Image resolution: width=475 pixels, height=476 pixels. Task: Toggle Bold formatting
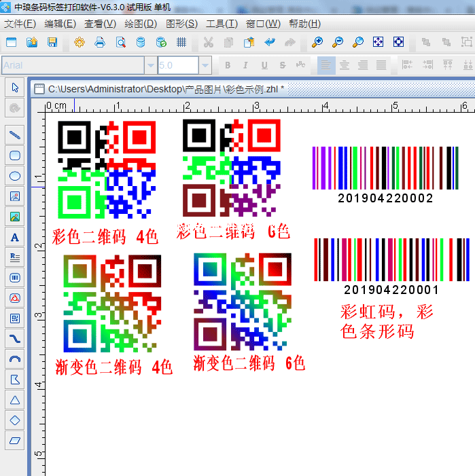point(228,65)
